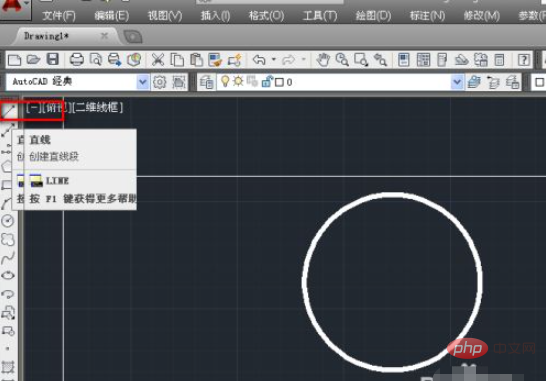Open the 二维线框 visual style menu
Image resolution: width=546 pixels, height=381 pixels.
(x=98, y=108)
